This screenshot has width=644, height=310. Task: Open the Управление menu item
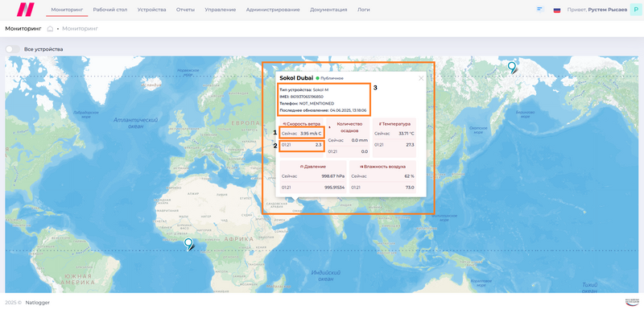point(220,10)
